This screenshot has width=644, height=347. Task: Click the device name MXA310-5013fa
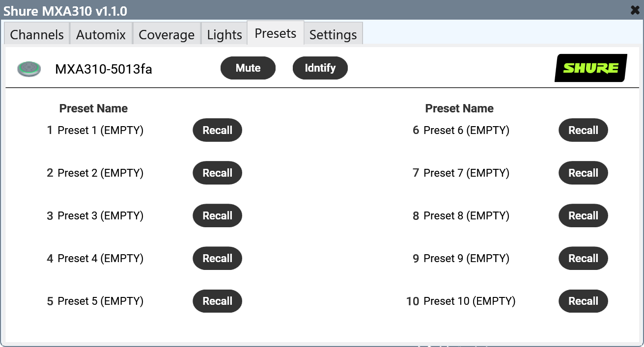tap(104, 69)
